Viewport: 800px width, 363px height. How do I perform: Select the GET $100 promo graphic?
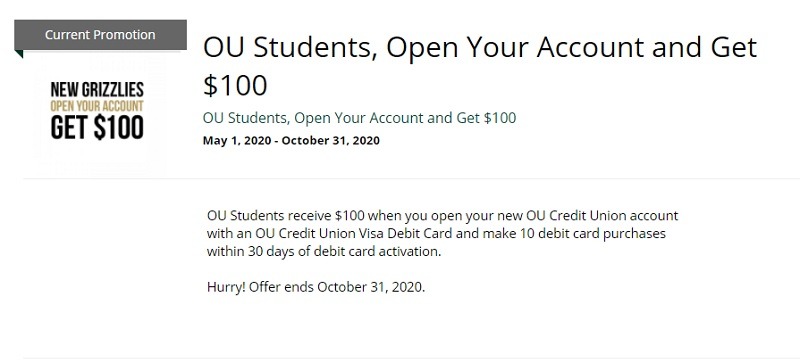point(97,128)
